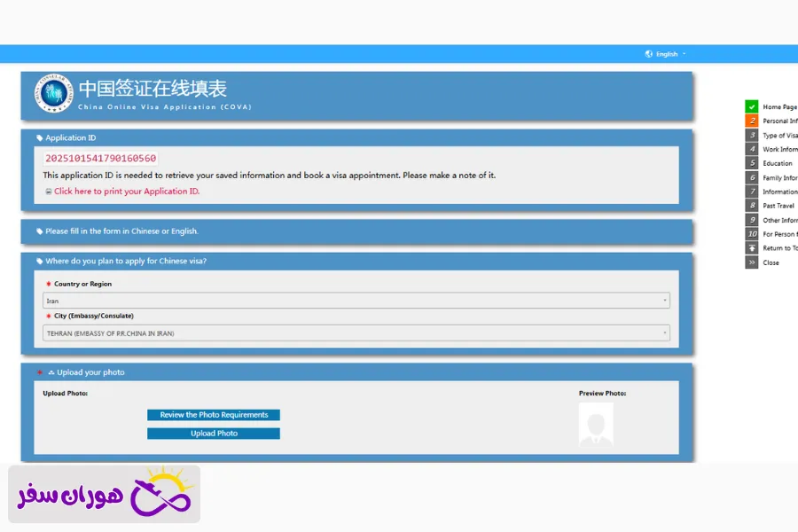
Task: Expand the Country or Region dropdown showing Iran
Action: 356,301
